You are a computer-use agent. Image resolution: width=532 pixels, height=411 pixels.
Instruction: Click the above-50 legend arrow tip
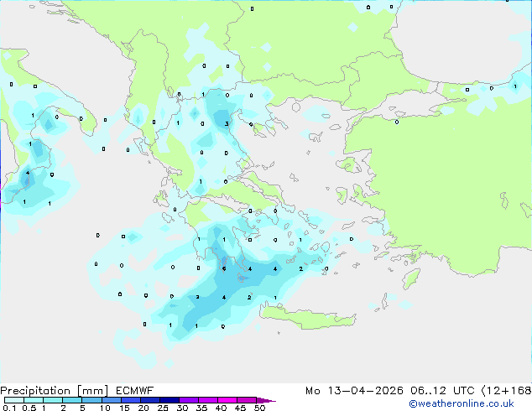pyautogui.click(x=266, y=400)
